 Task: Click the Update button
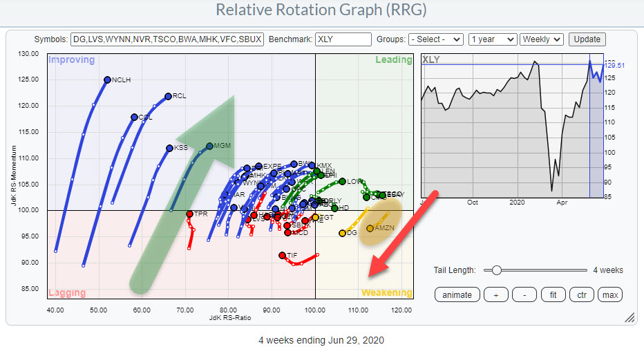587,39
